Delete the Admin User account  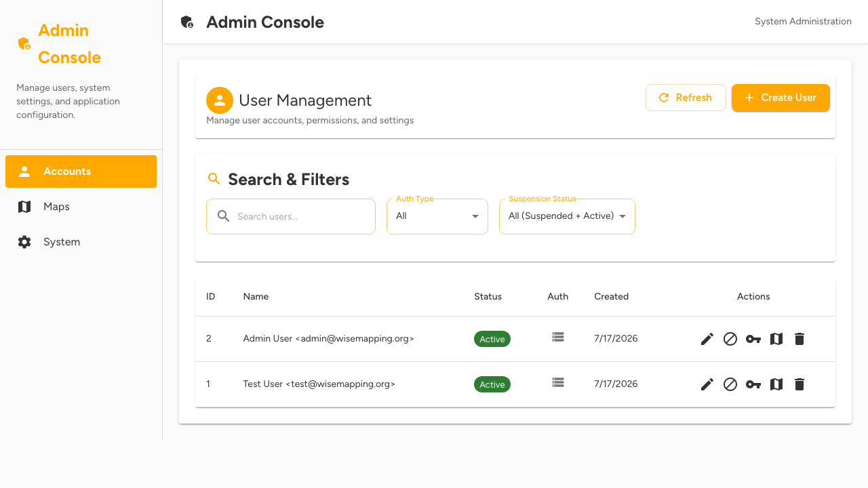[x=800, y=339]
